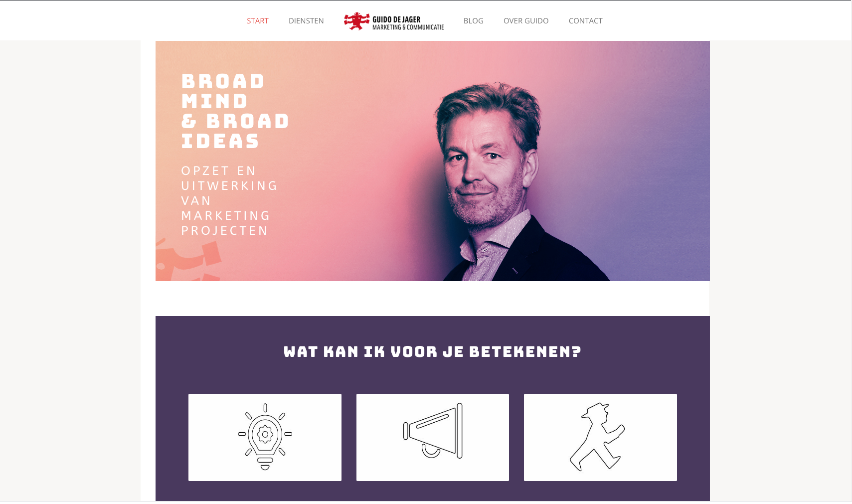852x504 pixels.
Task: Open the START menu item
Action: point(258,21)
